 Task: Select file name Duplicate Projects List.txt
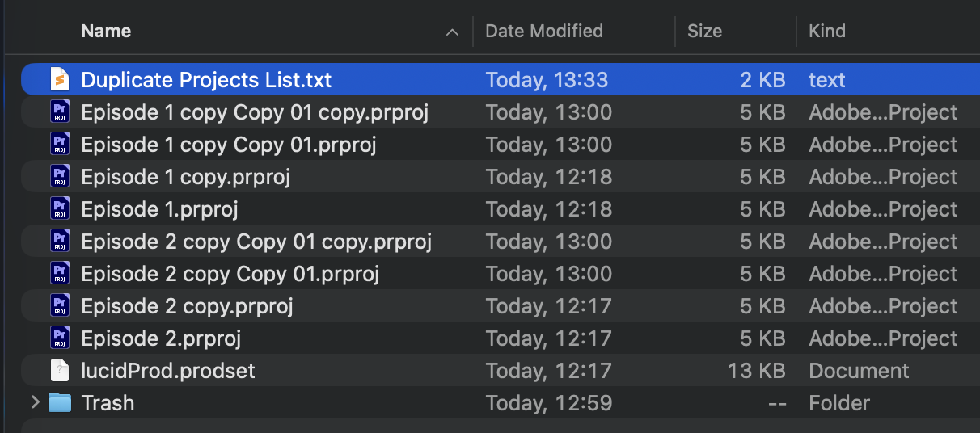tap(206, 80)
